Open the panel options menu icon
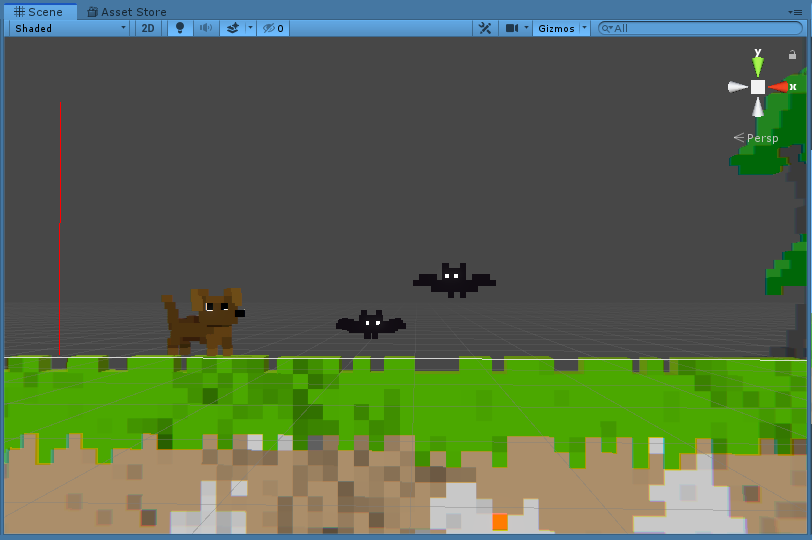812x540 pixels. click(x=797, y=12)
